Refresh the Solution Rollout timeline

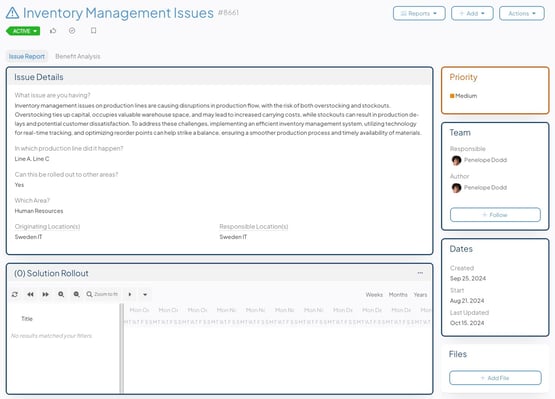[x=15, y=294]
